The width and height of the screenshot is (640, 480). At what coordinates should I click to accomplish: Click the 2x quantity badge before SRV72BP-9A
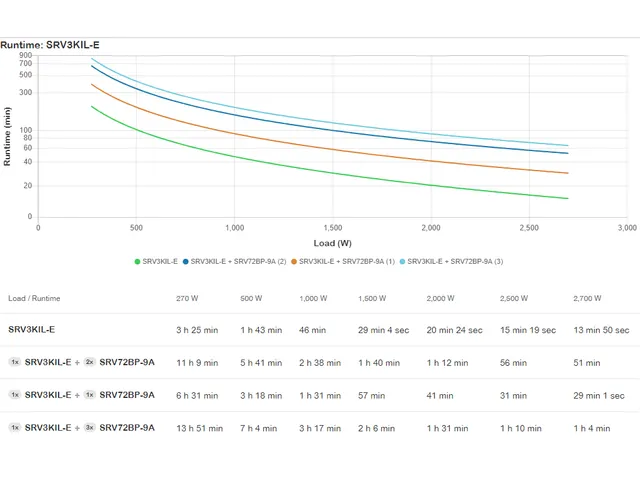[89, 362]
